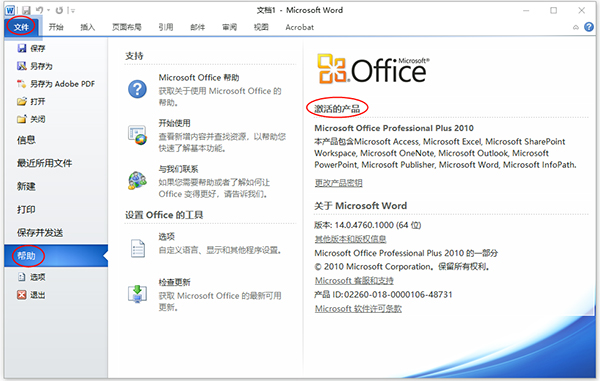Click the icon beside 另存为
Screen dimensions: 600x381
[x=22, y=66]
